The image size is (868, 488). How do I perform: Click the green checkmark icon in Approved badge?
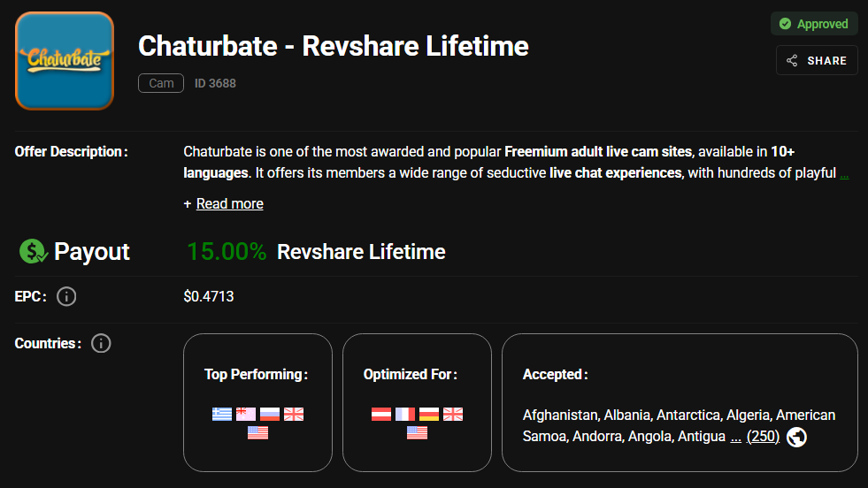tap(785, 24)
